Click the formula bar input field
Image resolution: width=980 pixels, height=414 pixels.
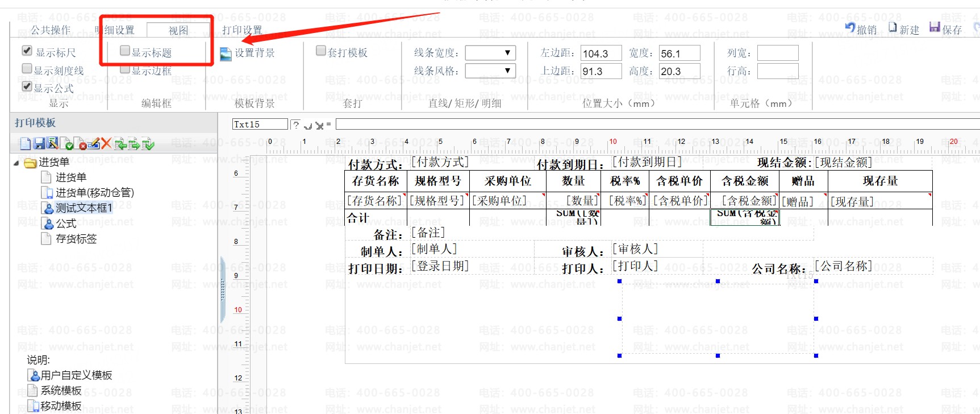pyautogui.click(x=657, y=125)
